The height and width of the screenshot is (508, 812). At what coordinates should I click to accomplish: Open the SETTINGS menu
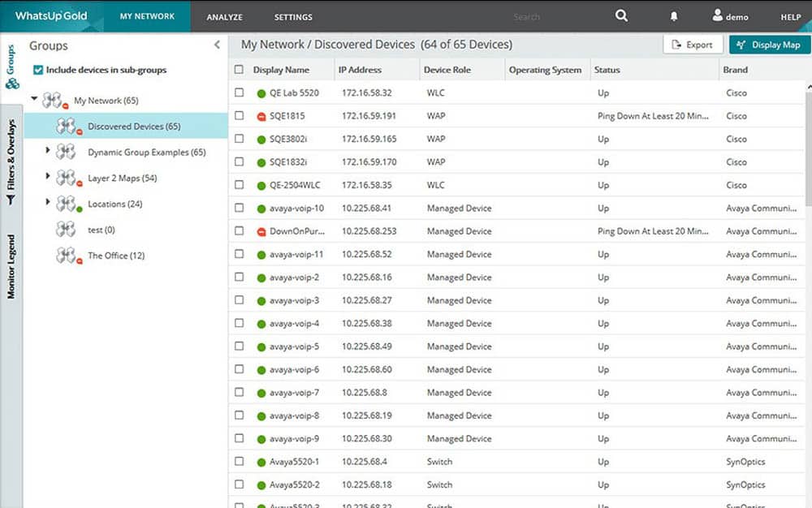click(293, 17)
